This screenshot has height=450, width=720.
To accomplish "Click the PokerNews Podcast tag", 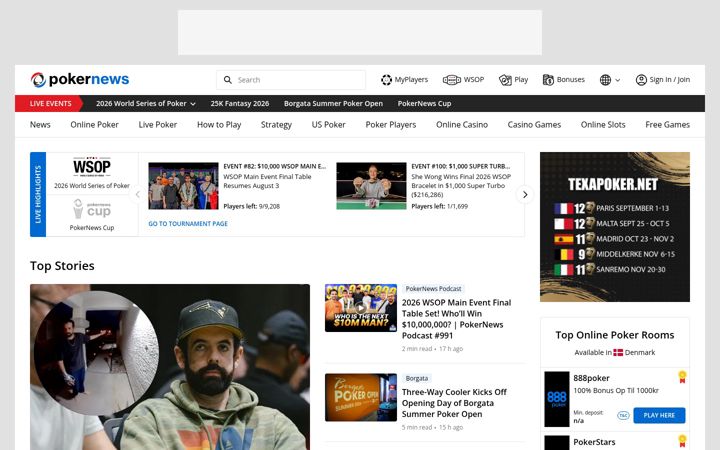I will click(x=433, y=289).
